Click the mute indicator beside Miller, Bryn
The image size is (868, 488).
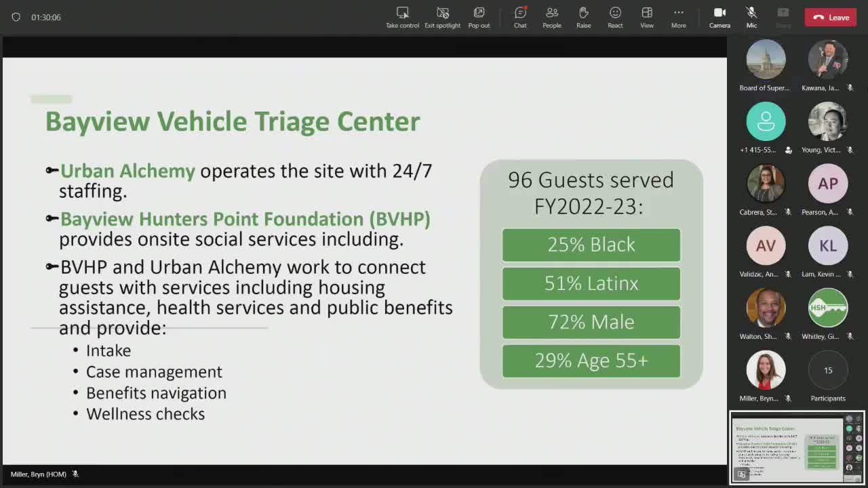[787, 399]
